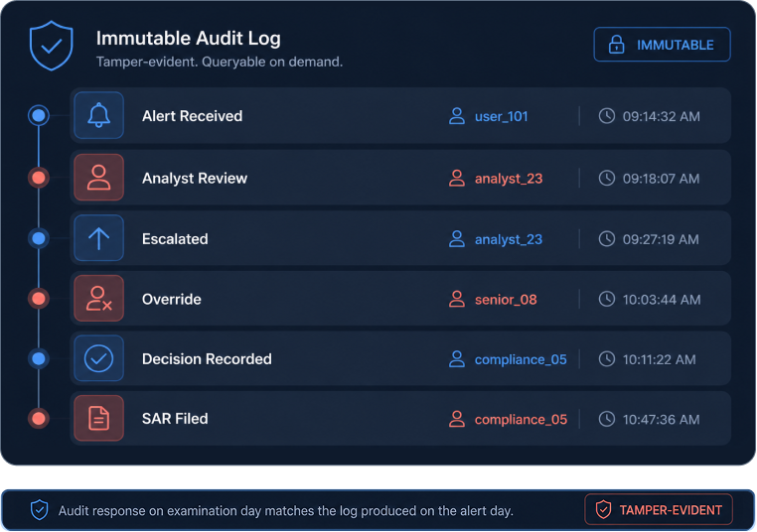Click user icon beside analyst_23 in Analyst Review

pos(457,178)
